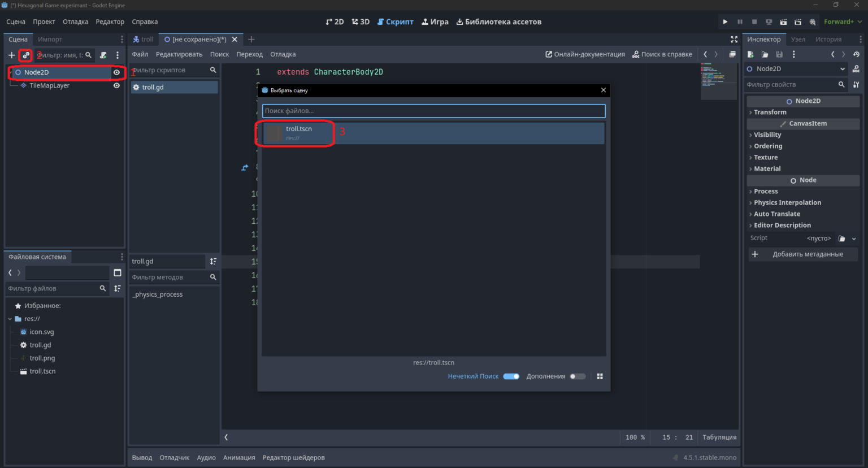Open the Отладка menu in top menu bar
Viewport: 868px width, 468px height.
tap(75, 22)
